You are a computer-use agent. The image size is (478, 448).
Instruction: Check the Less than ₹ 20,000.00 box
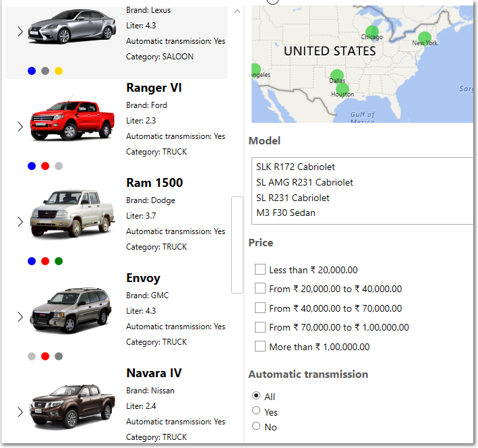click(x=260, y=270)
